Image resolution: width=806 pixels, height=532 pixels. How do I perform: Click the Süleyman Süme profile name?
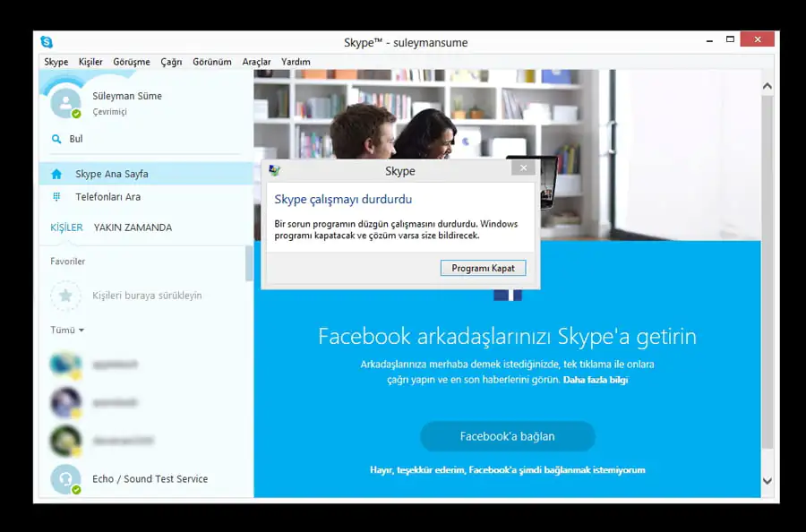pos(127,96)
